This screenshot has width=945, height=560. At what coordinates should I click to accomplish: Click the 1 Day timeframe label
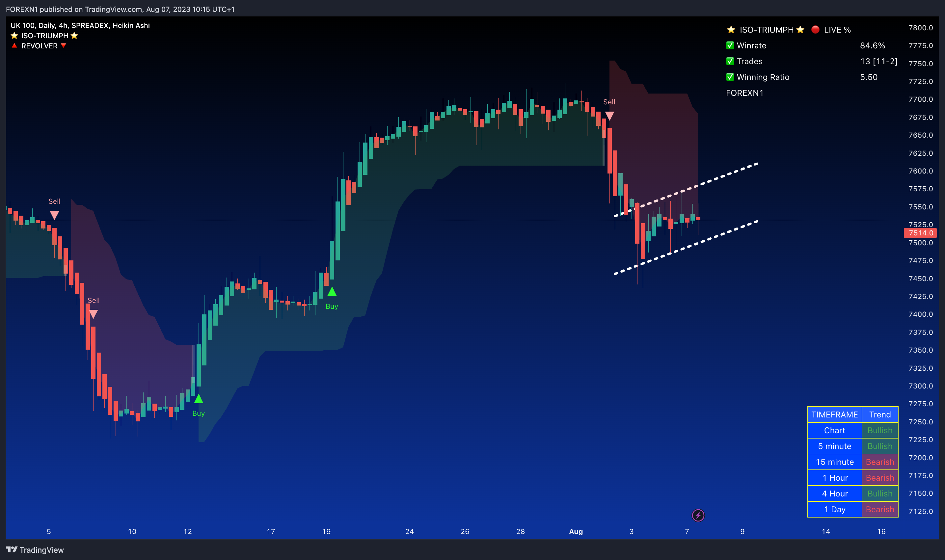pos(835,509)
